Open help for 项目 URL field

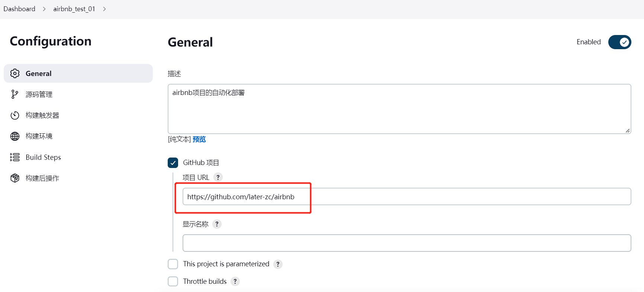218,177
